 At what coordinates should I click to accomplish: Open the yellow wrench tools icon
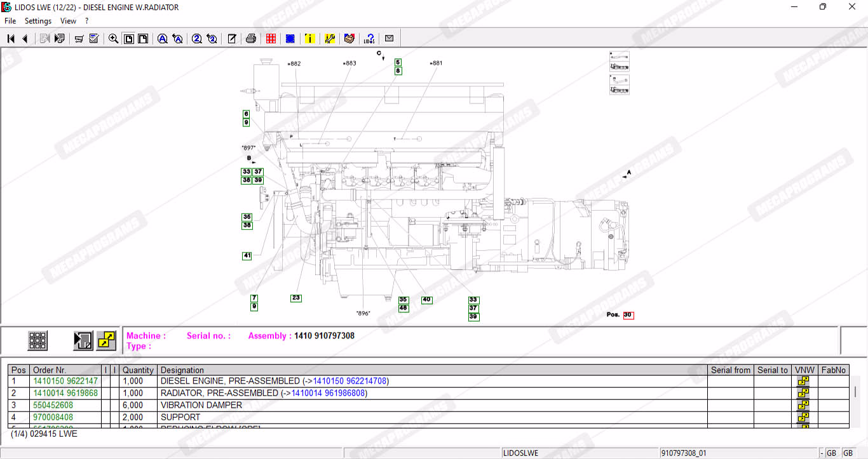[x=330, y=39]
